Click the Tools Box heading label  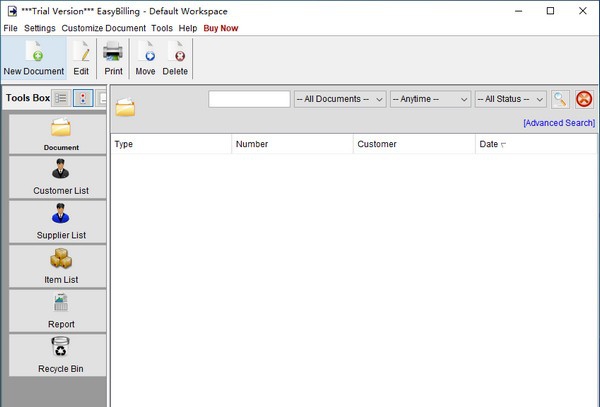click(x=28, y=98)
